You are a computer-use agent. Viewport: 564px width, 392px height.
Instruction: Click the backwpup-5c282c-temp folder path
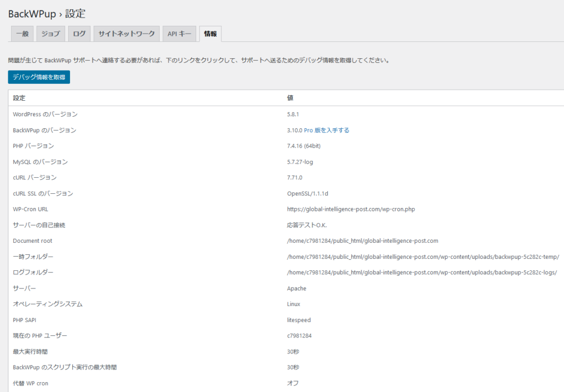click(423, 257)
